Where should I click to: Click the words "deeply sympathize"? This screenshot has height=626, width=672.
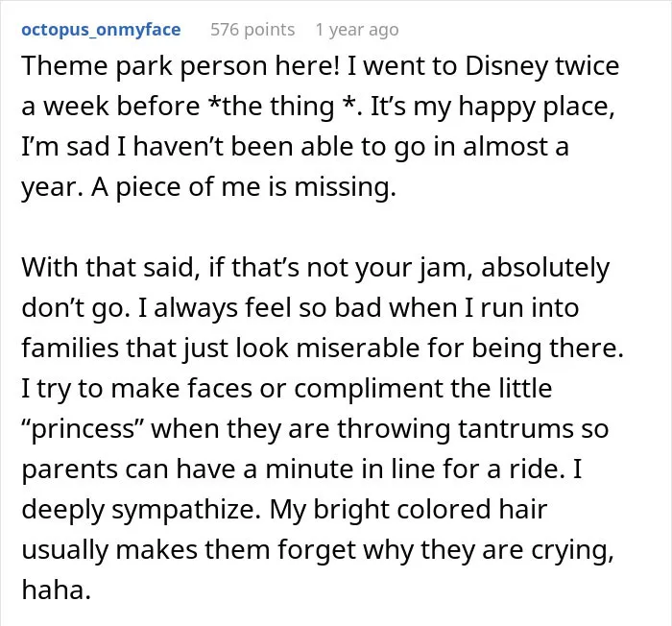click(140, 510)
